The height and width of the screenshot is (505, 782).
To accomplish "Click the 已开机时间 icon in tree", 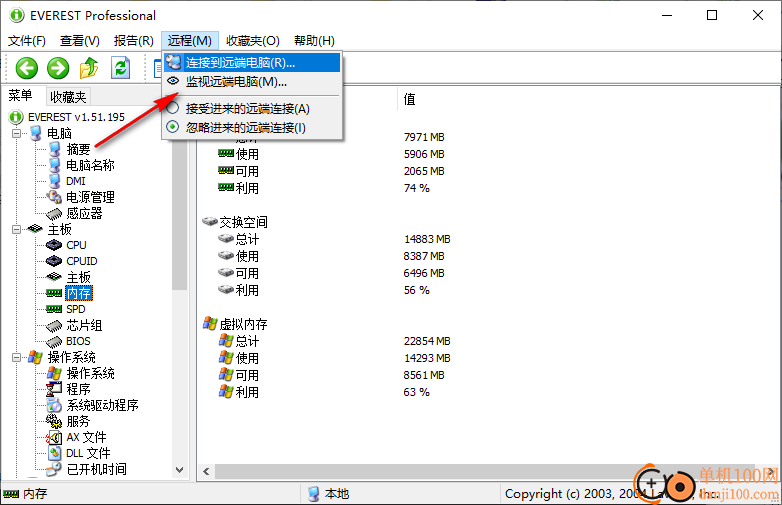I will pyautogui.click(x=54, y=469).
